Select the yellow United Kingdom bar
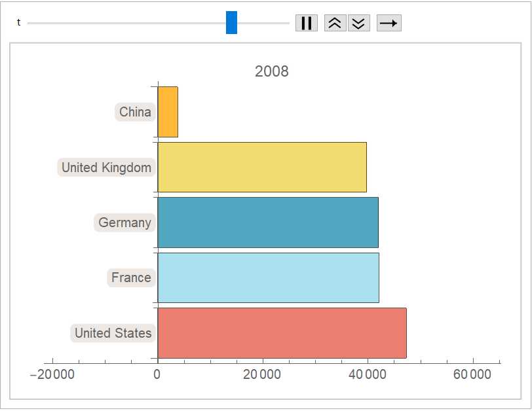This screenshot has width=532, height=411. [262, 167]
